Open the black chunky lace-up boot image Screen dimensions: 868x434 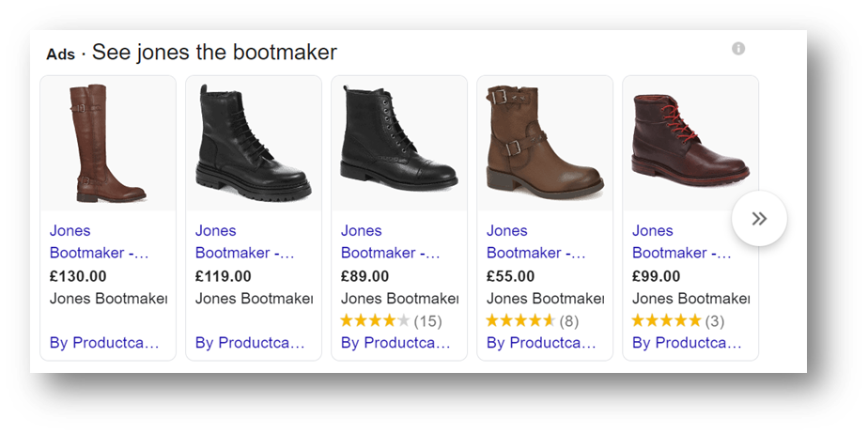pyautogui.click(x=254, y=143)
